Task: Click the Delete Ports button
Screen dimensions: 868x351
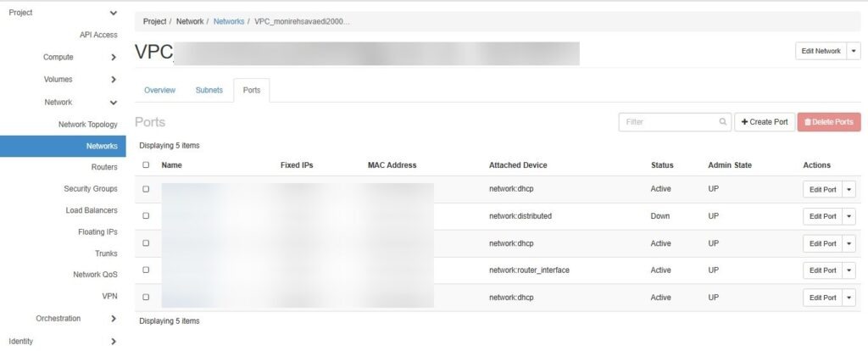Action: pyautogui.click(x=829, y=122)
